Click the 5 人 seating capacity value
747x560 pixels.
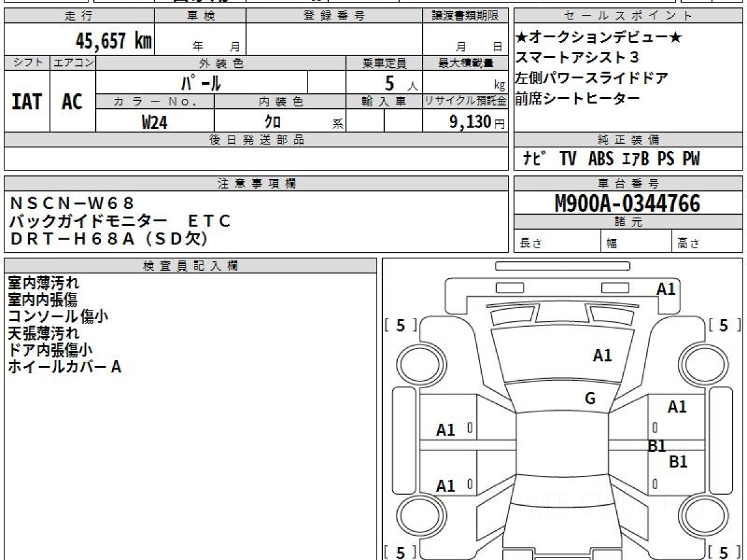[x=402, y=83]
